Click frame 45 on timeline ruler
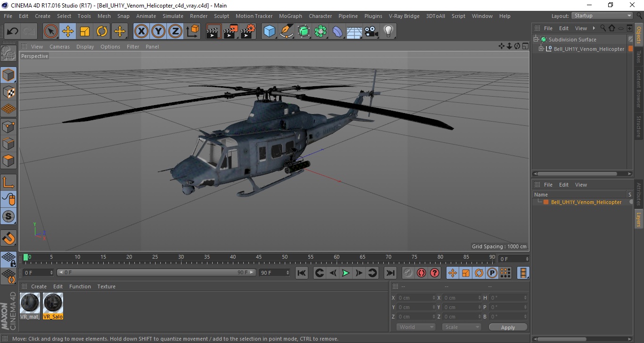Screen dimensions: 644x343 coord(259,257)
